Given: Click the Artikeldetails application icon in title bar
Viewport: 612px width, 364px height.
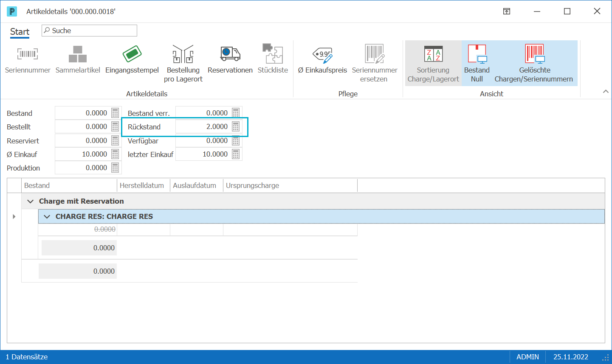Looking at the screenshot, I should (x=12, y=11).
